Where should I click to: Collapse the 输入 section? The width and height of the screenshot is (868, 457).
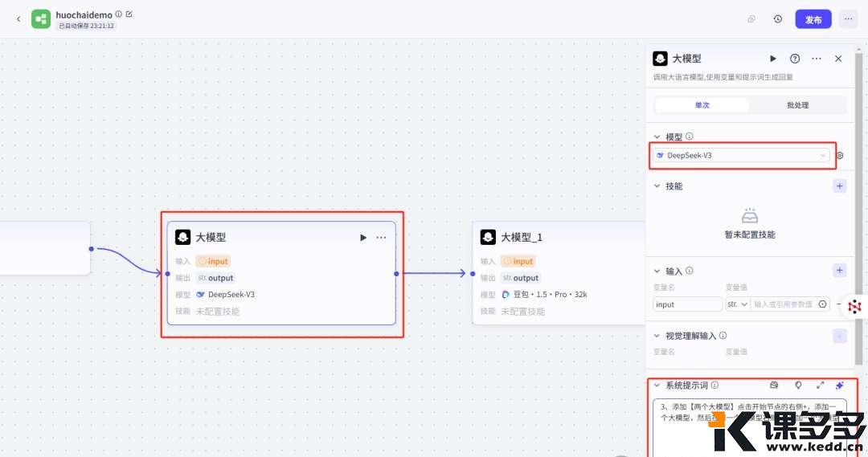point(657,271)
